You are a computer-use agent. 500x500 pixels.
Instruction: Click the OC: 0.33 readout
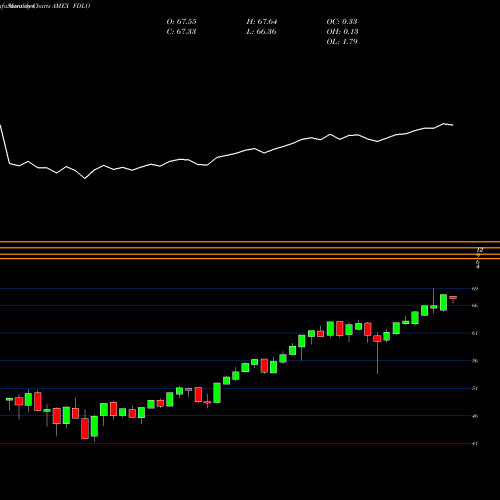(342, 22)
